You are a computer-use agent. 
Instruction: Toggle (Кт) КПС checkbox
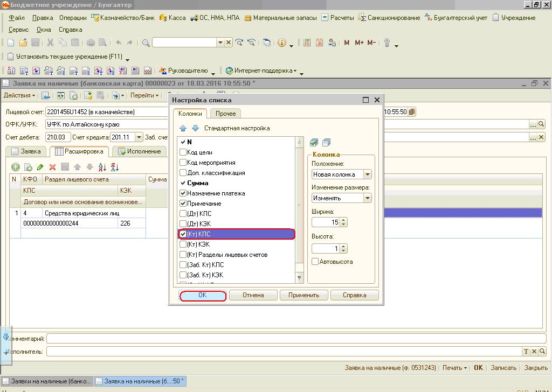pyautogui.click(x=183, y=234)
